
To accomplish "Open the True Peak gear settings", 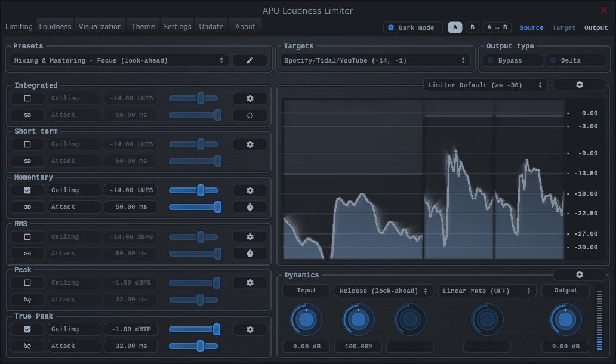I will point(250,329).
